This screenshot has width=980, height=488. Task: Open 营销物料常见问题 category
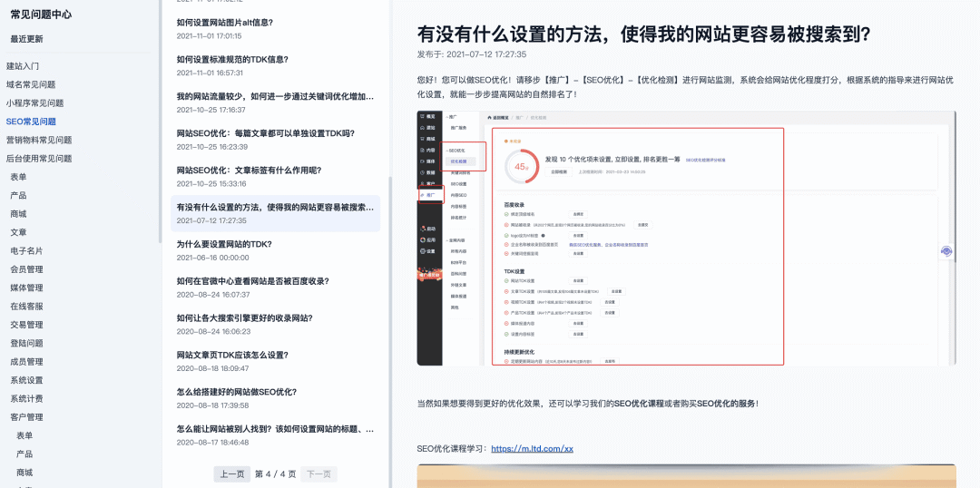pos(39,140)
